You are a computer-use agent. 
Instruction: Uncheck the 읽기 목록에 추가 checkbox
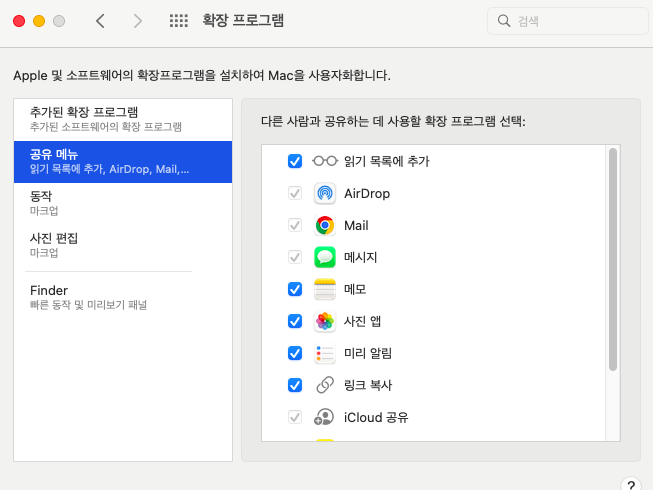coord(295,161)
